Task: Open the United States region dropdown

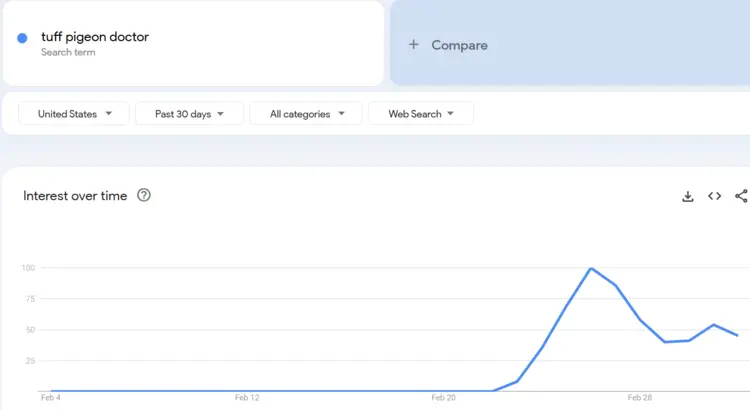Action: (x=74, y=114)
